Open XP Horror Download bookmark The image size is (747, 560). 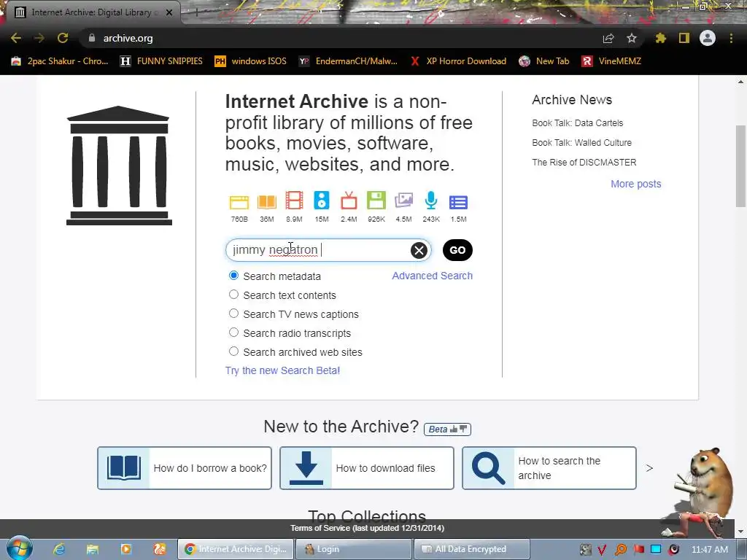click(x=458, y=61)
